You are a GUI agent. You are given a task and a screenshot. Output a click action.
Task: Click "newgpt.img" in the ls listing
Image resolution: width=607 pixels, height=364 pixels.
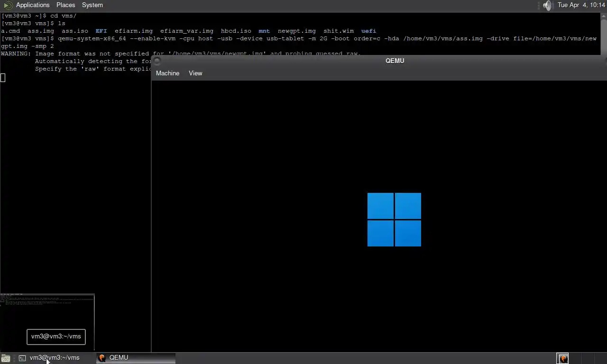click(297, 31)
